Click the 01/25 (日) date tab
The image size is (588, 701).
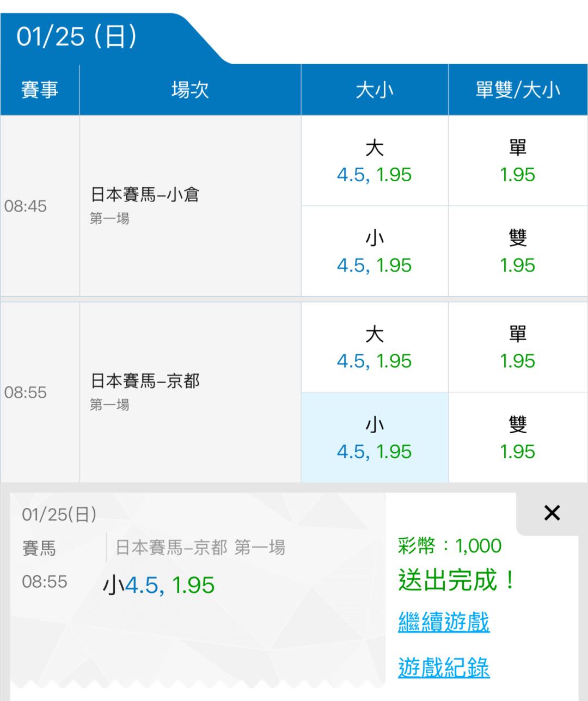pyautogui.click(x=76, y=37)
